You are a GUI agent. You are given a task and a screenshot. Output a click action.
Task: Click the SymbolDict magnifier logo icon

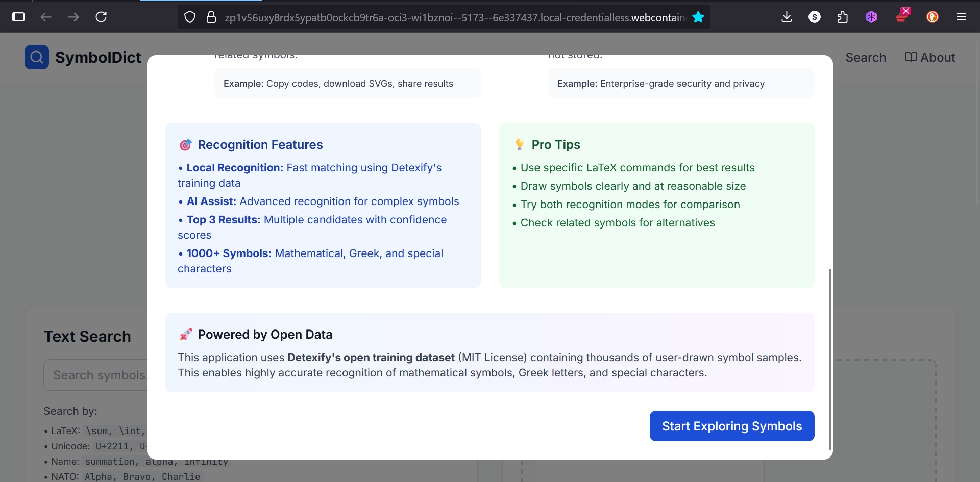point(37,57)
